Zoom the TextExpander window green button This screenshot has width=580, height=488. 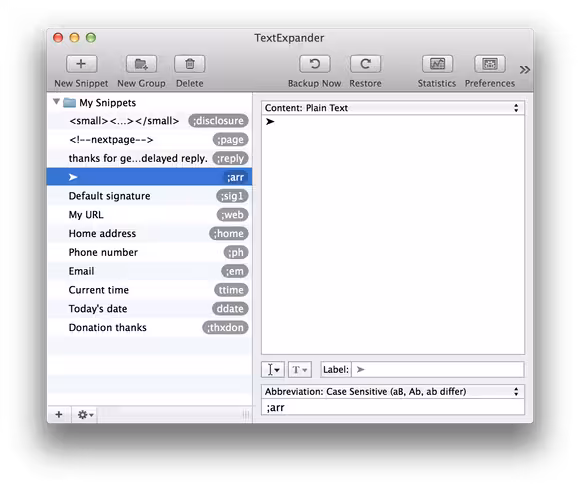(x=91, y=38)
